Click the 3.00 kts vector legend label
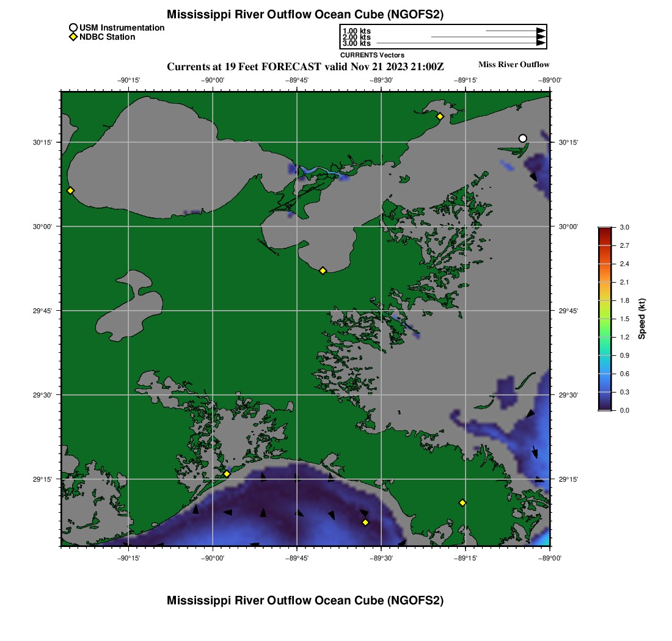 (356, 43)
